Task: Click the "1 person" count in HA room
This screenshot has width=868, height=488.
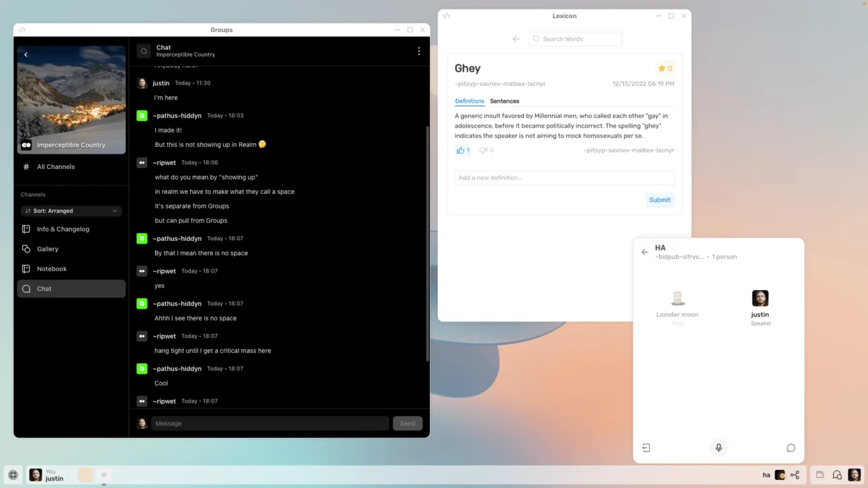Action: click(724, 257)
